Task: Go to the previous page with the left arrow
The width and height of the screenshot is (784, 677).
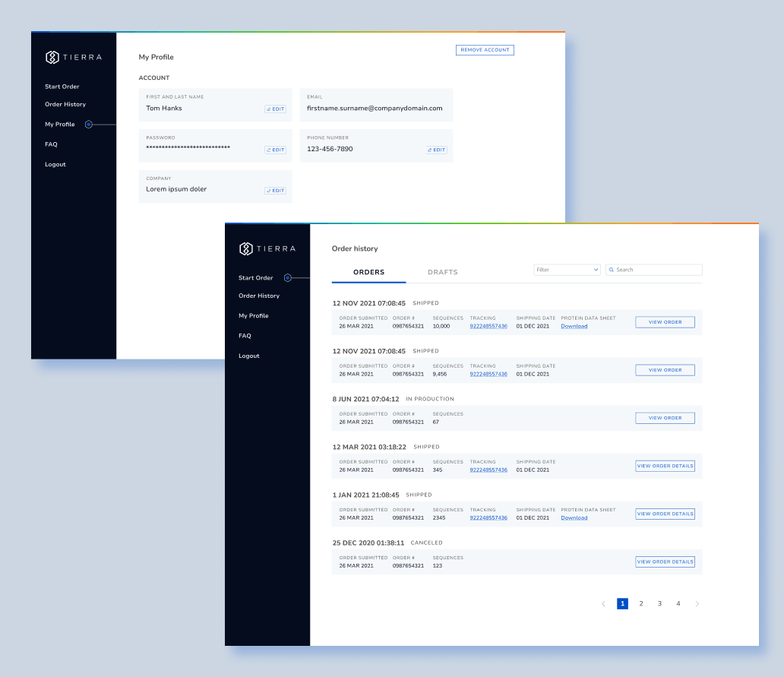Action: coord(603,603)
